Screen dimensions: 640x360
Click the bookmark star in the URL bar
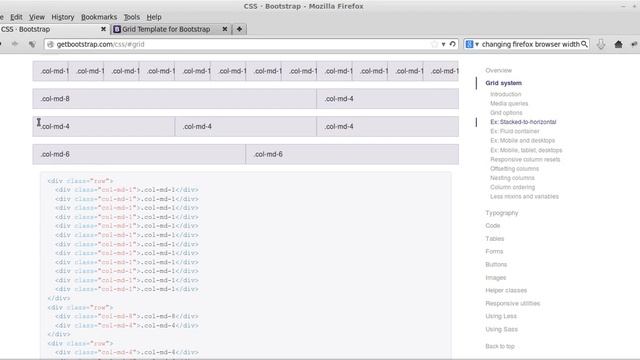434,44
